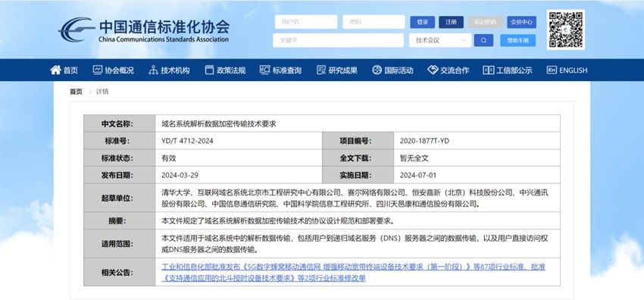This screenshot has width=644, height=300.
Task: Focus the 关键字 keyword search field
Action: pyautogui.click(x=339, y=40)
